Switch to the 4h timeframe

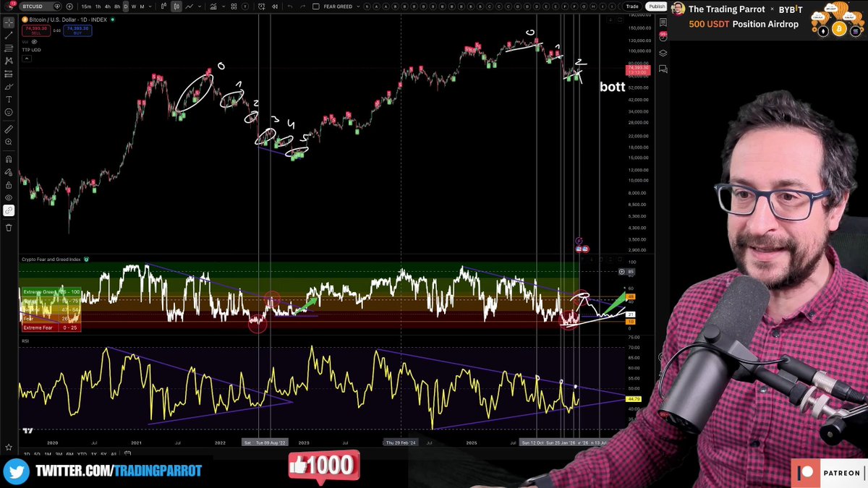tap(108, 7)
